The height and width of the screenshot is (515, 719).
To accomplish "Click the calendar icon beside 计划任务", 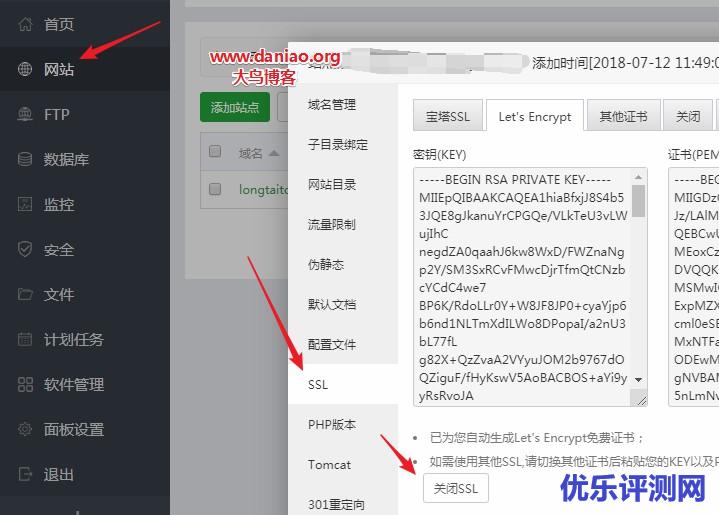I will click(x=25, y=339).
